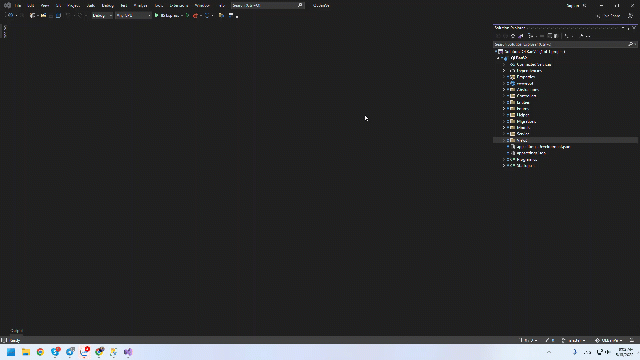Open the Windows Start menu
Viewport: 640px width, 360px height.
click(11, 352)
